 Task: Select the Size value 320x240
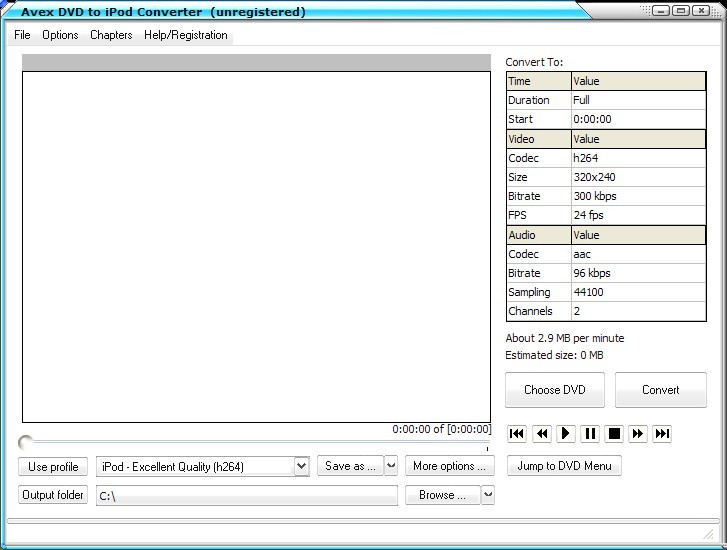click(x=638, y=177)
